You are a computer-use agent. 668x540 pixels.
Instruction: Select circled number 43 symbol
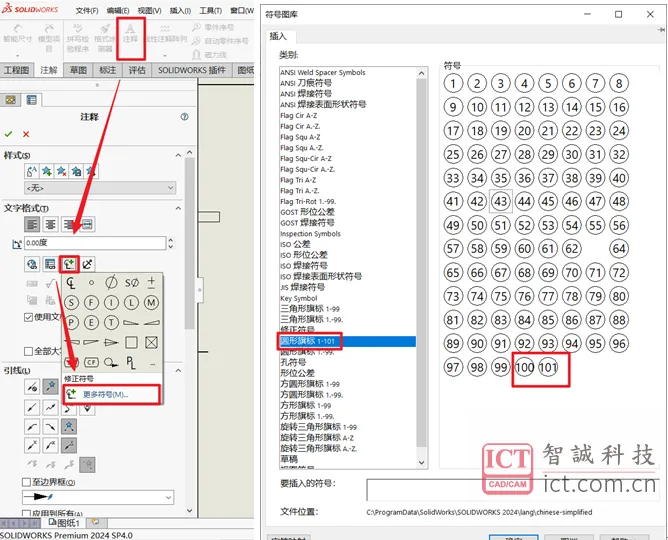501,201
